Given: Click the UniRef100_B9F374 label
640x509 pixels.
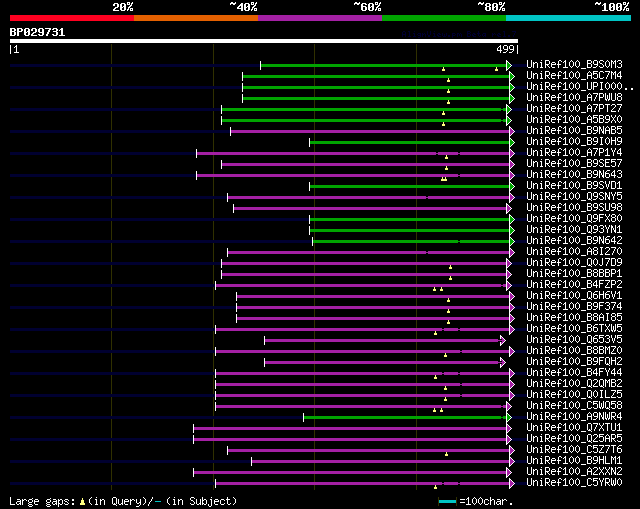Looking at the screenshot, I should click(x=574, y=307).
